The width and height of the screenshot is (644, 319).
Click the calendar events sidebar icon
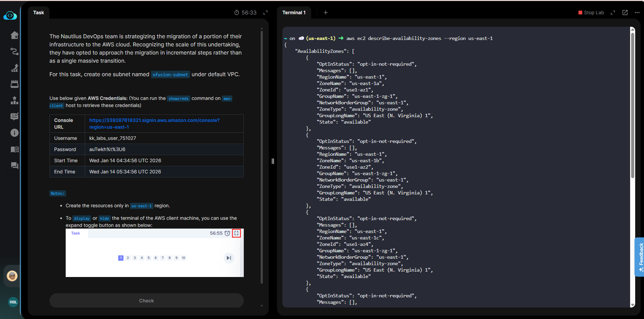[14, 84]
